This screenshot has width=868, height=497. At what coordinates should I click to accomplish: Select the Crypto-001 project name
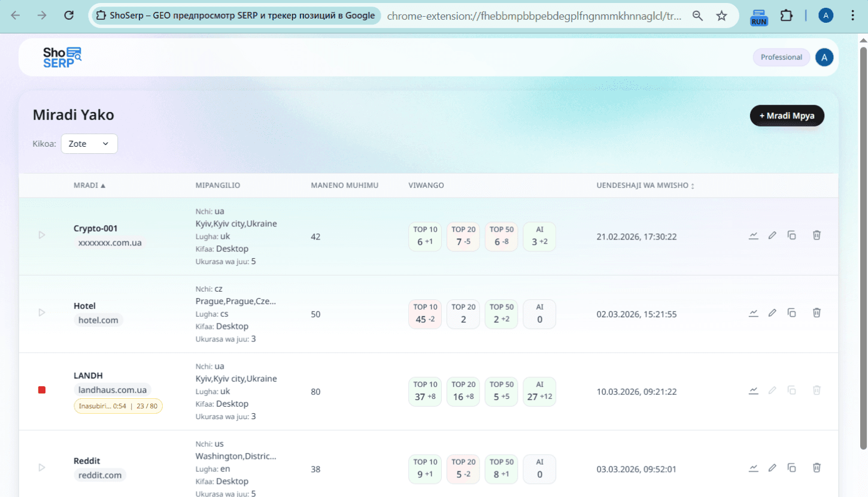(96, 228)
